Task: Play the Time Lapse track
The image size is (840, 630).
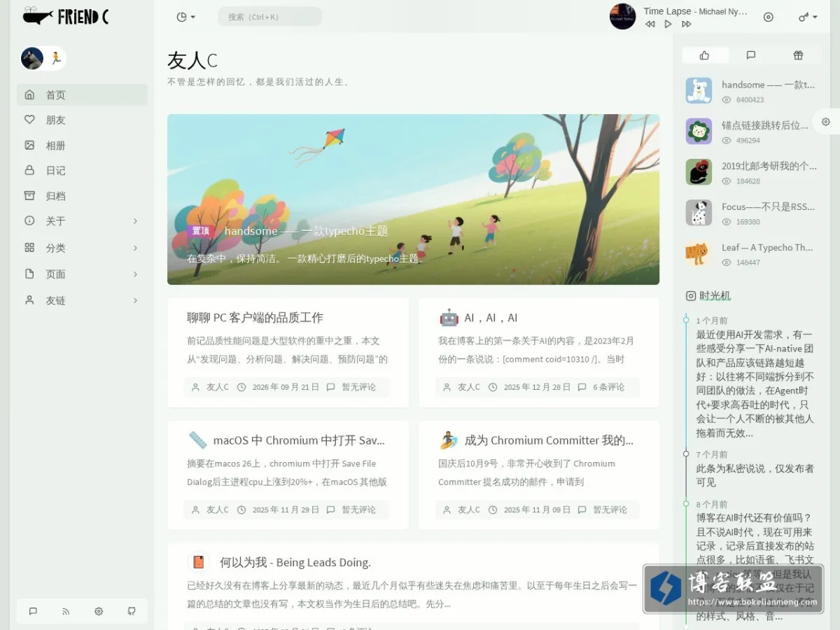Action: point(668,24)
